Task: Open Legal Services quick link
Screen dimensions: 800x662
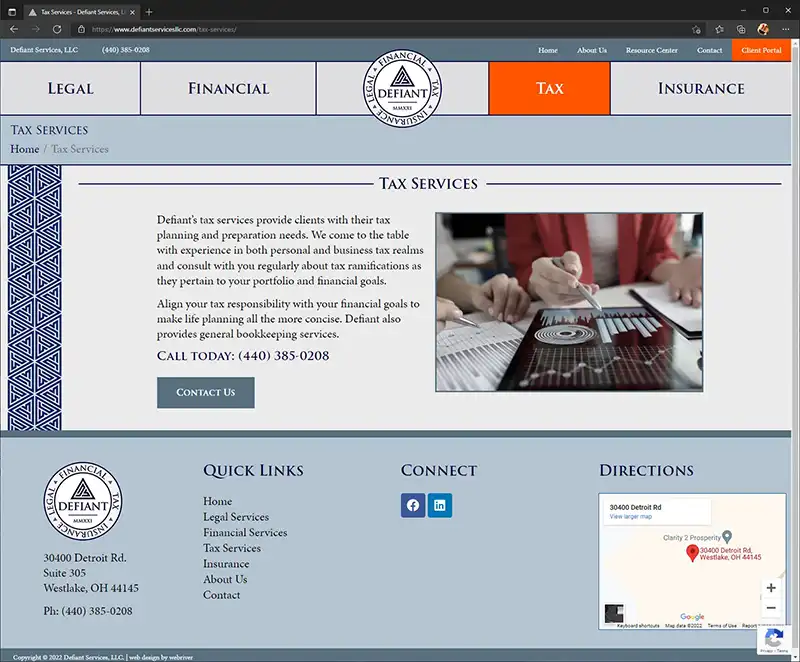Action: pos(236,517)
